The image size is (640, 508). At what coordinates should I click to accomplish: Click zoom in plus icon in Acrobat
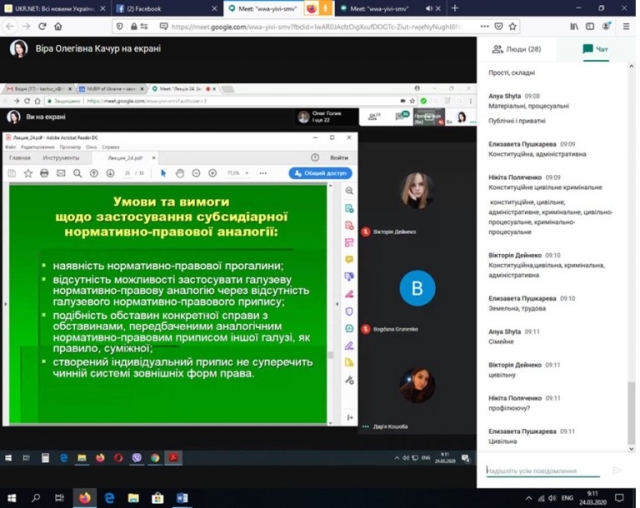click(212, 173)
